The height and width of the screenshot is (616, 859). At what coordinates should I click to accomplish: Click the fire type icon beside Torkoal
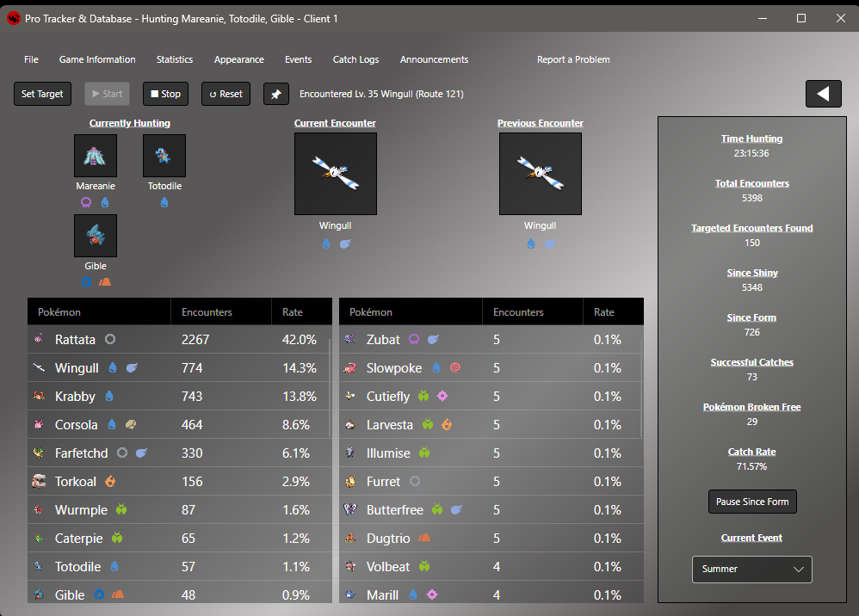110,481
